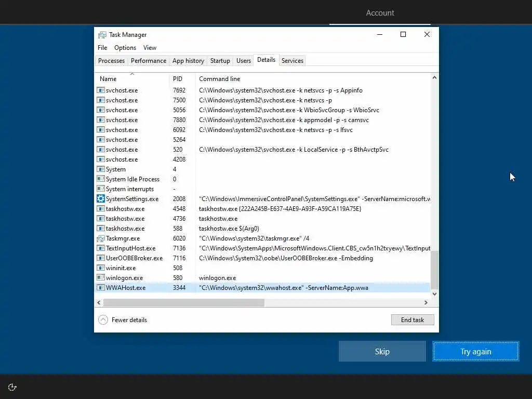
Task: Click the icon next to WWAHost.exe
Action: pos(101,288)
